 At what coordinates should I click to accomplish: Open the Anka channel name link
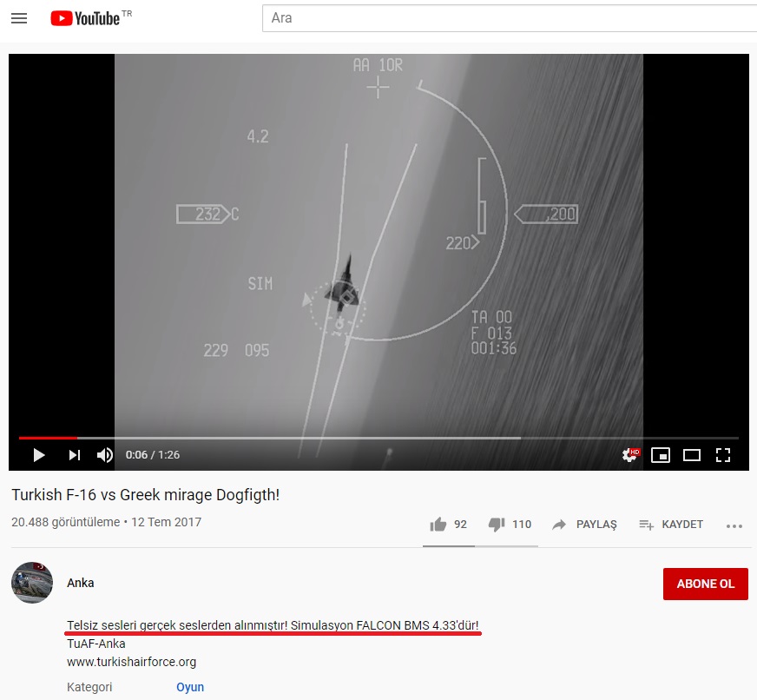(81, 583)
